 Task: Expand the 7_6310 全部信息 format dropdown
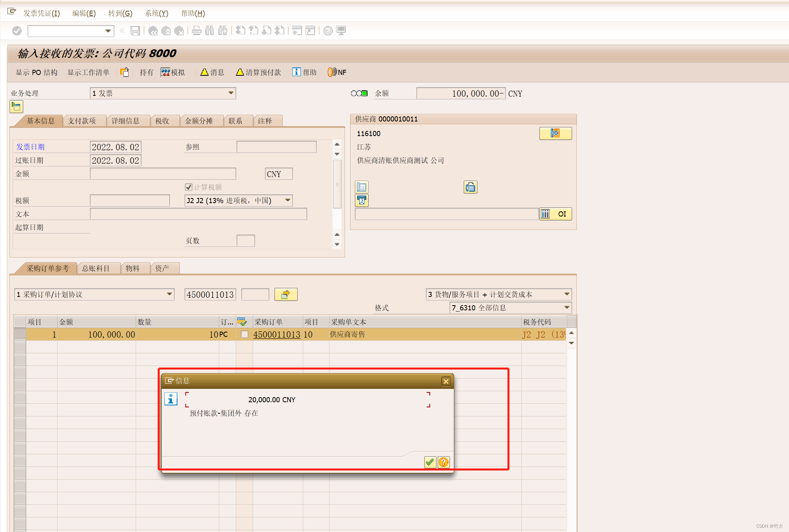point(567,308)
